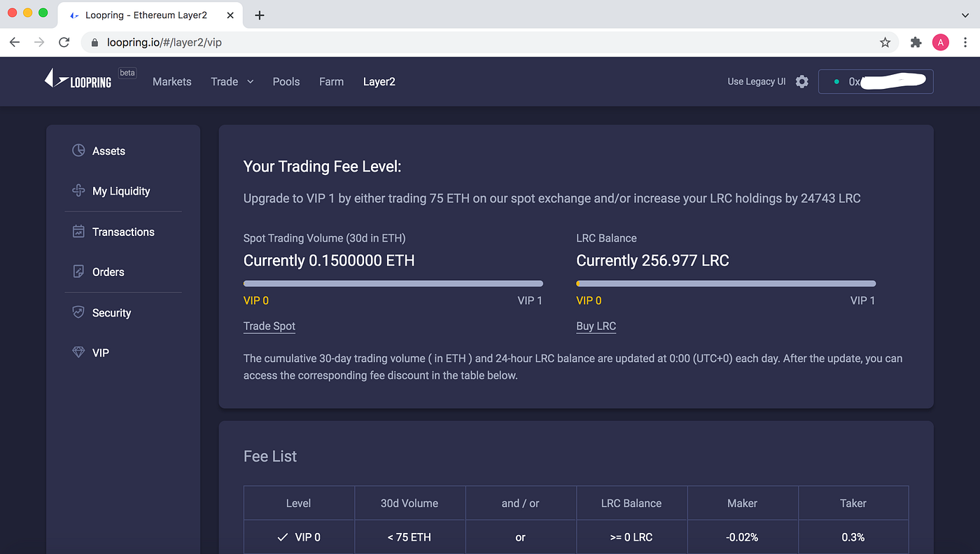Click the "< 75 ETH" table cell

click(409, 537)
